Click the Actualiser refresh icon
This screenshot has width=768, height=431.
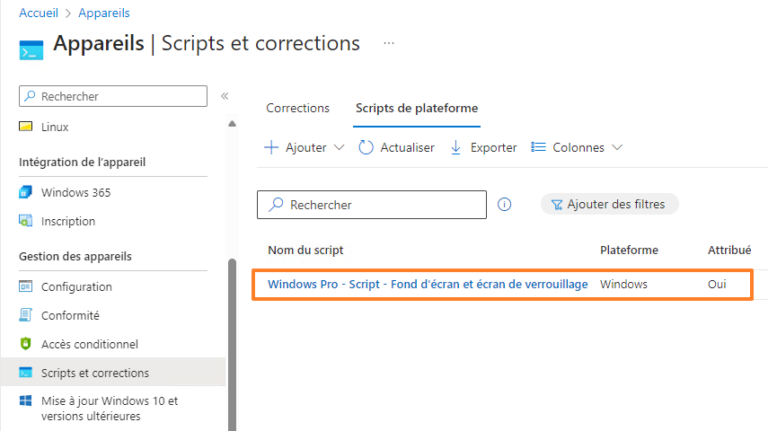point(366,147)
